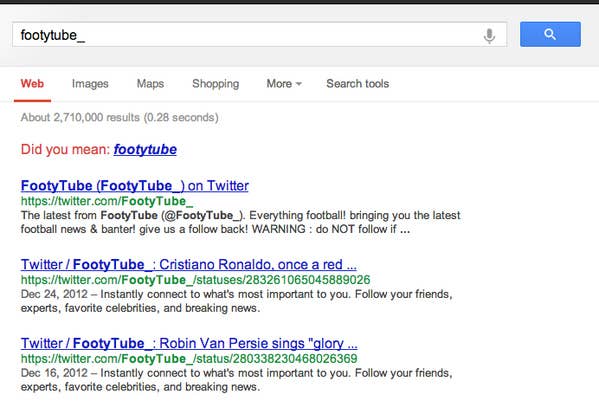This screenshot has width=599, height=401.
Task: Open 'FootyTube (FootyTube_) on Twitter' result
Action: click(x=135, y=186)
